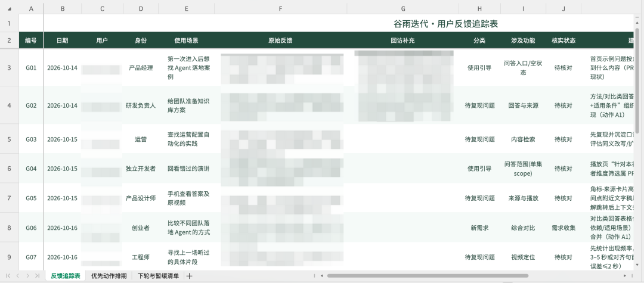Select cell G01 in the 编号 column
Screen dimensions: 644x283
point(31,68)
